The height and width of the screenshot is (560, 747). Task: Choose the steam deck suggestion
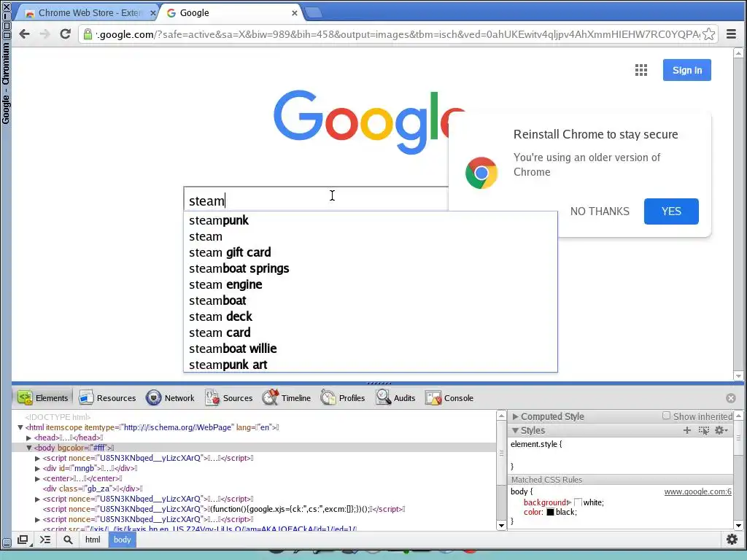370,316
